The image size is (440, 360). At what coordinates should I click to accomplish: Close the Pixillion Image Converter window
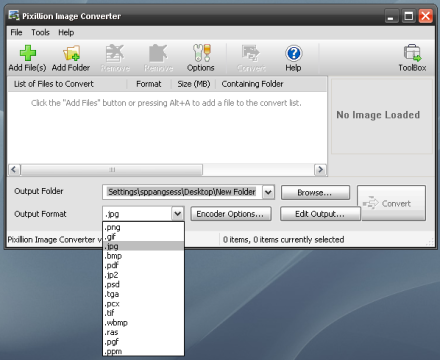426,16
